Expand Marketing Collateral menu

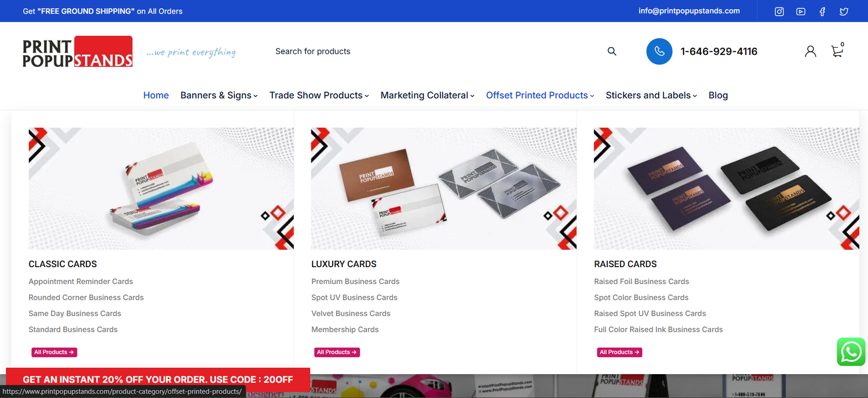pos(427,95)
